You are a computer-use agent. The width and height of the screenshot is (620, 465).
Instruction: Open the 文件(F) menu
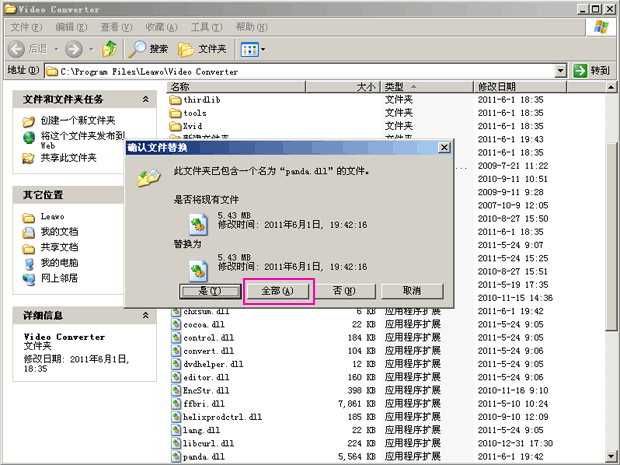pyautogui.click(x=26, y=27)
